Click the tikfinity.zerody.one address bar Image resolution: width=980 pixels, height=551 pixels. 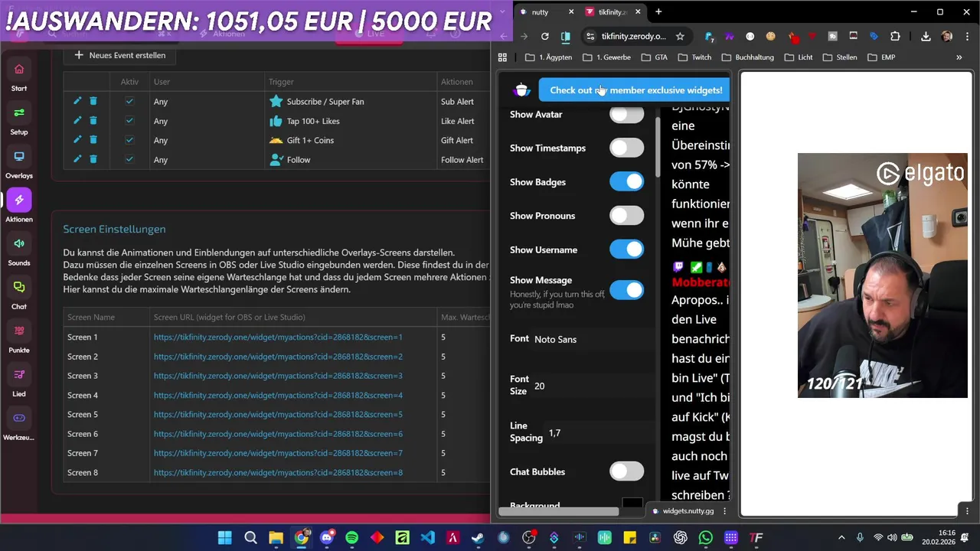634,36
